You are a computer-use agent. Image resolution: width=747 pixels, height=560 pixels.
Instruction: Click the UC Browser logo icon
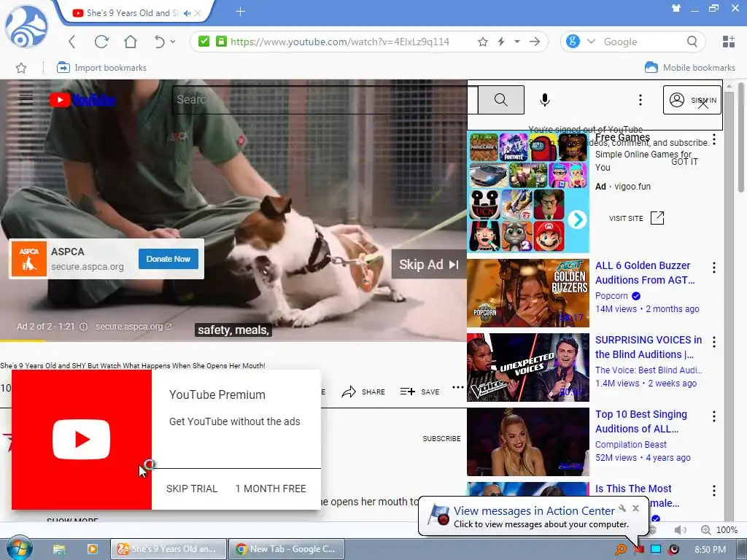click(x=26, y=27)
